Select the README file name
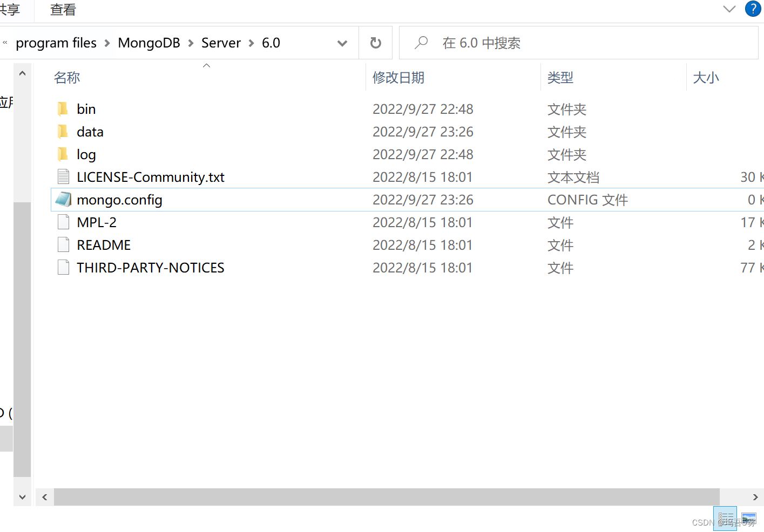764x532 pixels. point(104,245)
